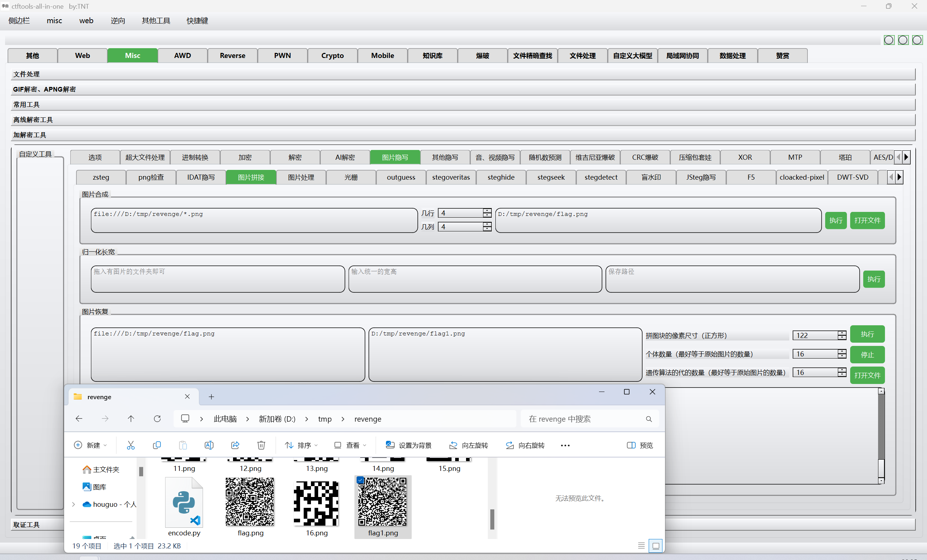Expand the houguo - 个人 tree node
927x560 pixels.
(74, 504)
